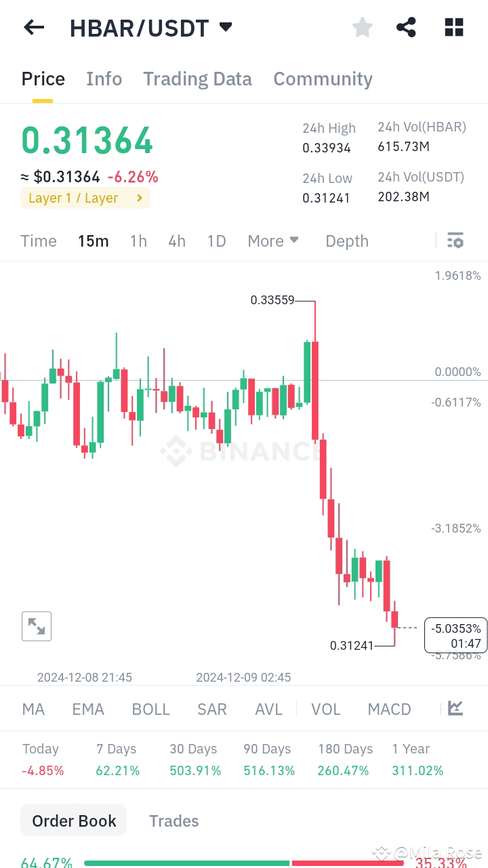
Task: Click the buy/sell ratio bar
Action: tap(244, 862)
